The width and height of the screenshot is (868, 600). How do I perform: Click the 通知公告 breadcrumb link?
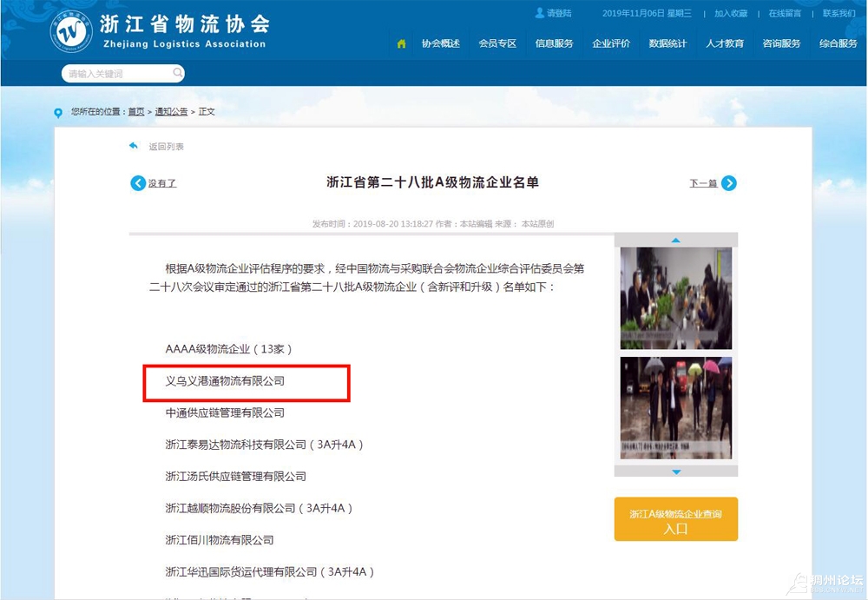(171, 112)
